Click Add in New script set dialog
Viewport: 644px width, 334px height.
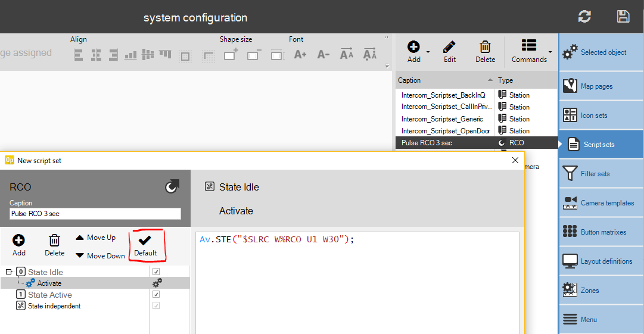tap(19, 245)
